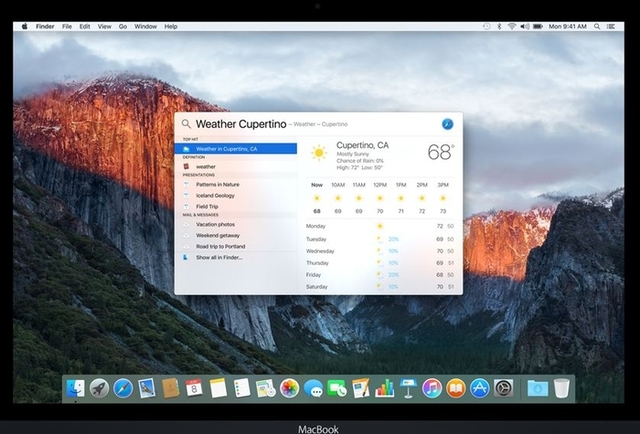Click Spotlight magnifier in menu bar

click(x=597, y=27)
